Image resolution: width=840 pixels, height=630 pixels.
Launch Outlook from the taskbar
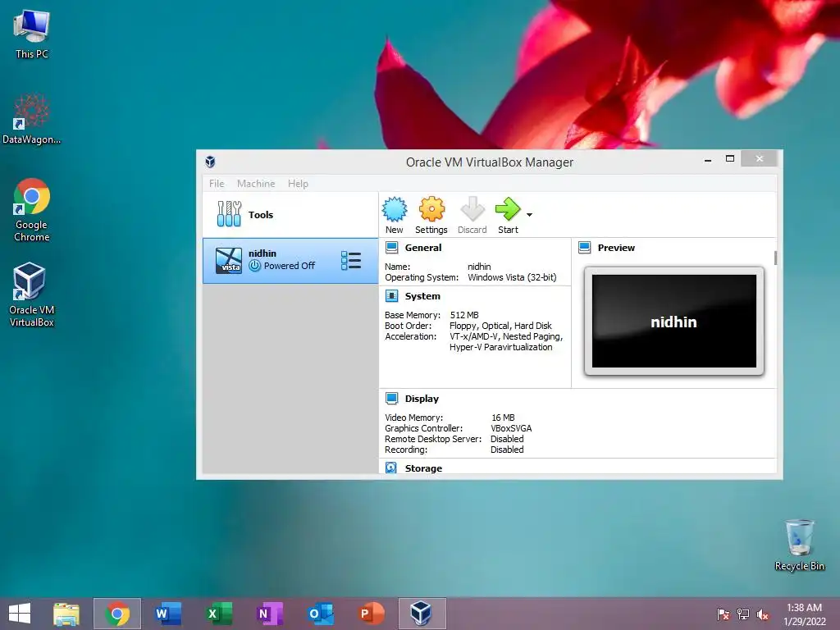click(x=321, y=614)
